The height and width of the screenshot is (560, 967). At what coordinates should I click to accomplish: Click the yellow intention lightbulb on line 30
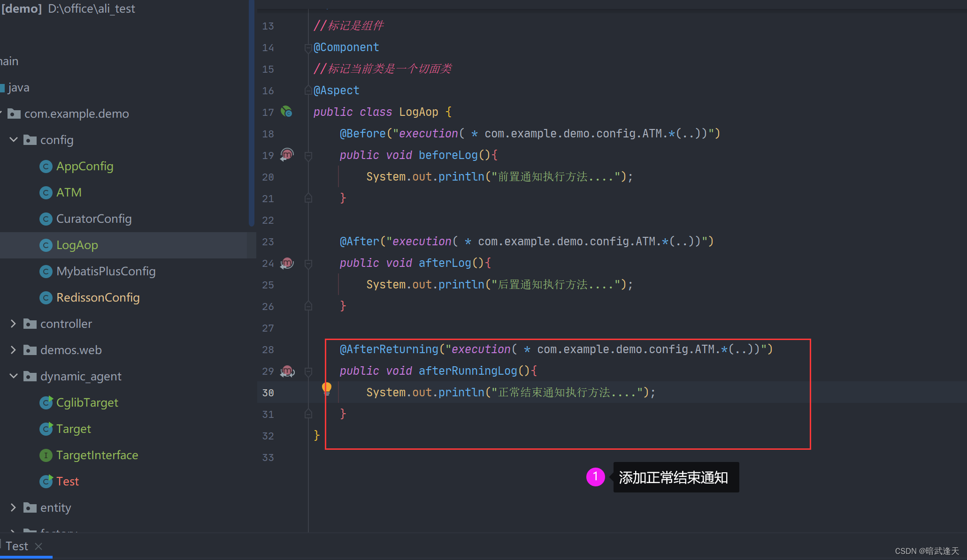pos(327,388)
